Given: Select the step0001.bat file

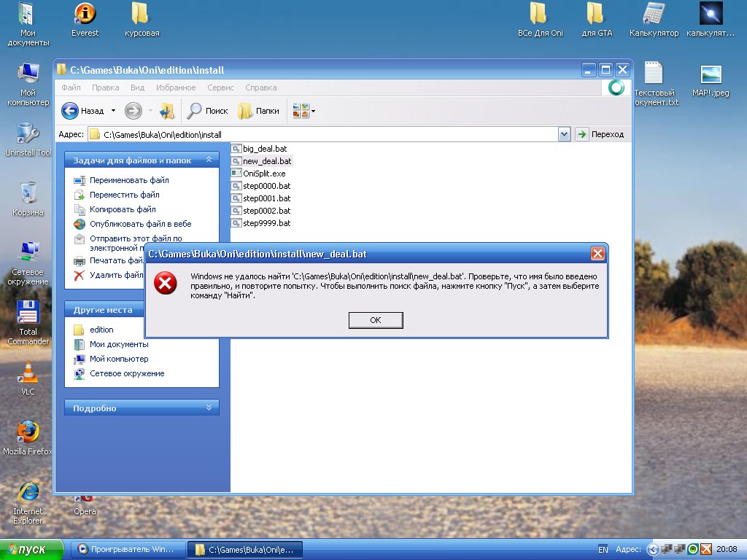Looking at the screenshot, I should point(266,198).
